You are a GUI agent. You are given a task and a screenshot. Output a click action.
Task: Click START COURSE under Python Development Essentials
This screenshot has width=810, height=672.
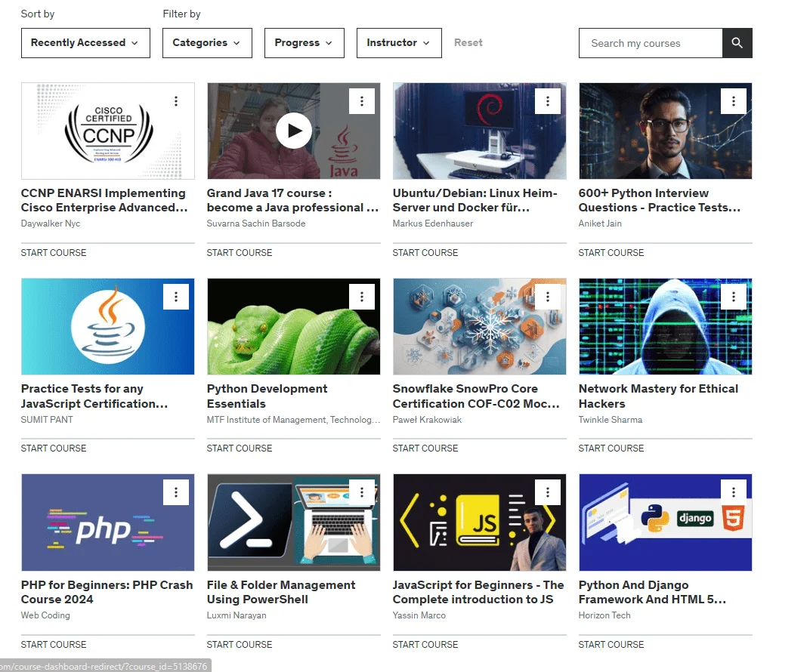click(240, 448)
